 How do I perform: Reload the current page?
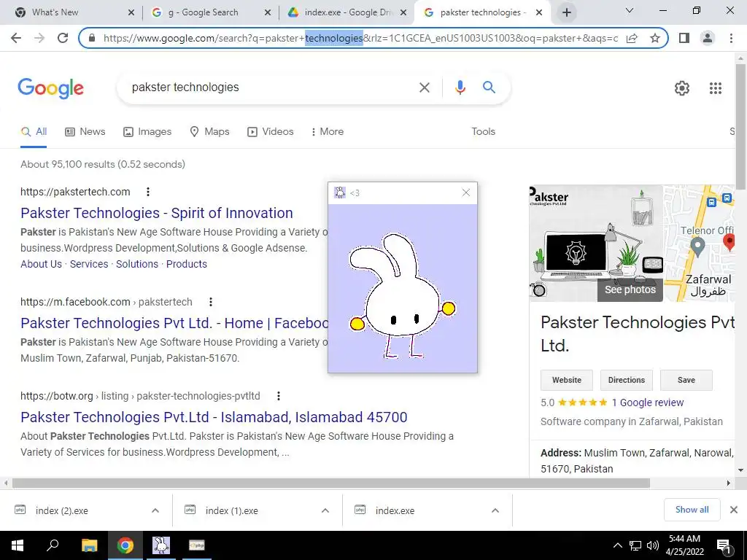(63, 38)
